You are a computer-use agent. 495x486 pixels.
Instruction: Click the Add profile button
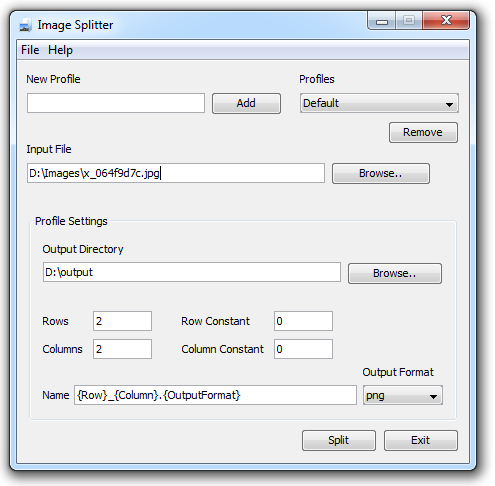pos(246,103)
